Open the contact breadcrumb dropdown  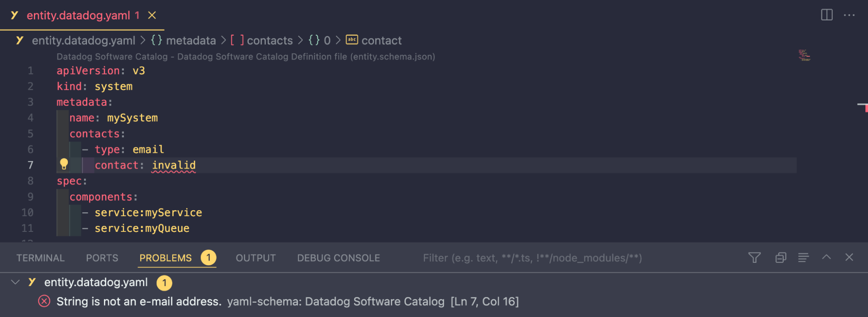tap(381, 40)
